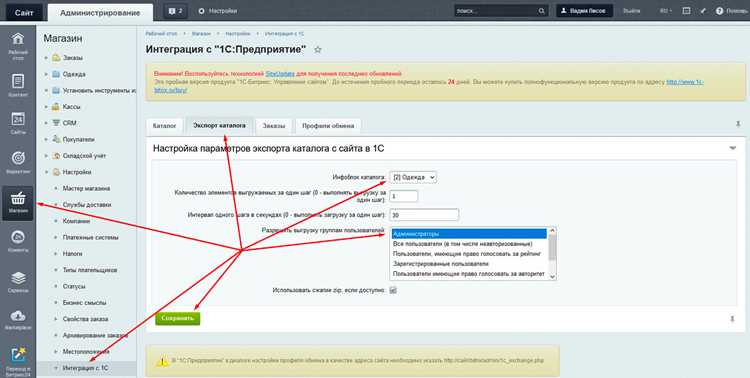Open Налоги tree item

pyautogui.click(x=72, y=254)
